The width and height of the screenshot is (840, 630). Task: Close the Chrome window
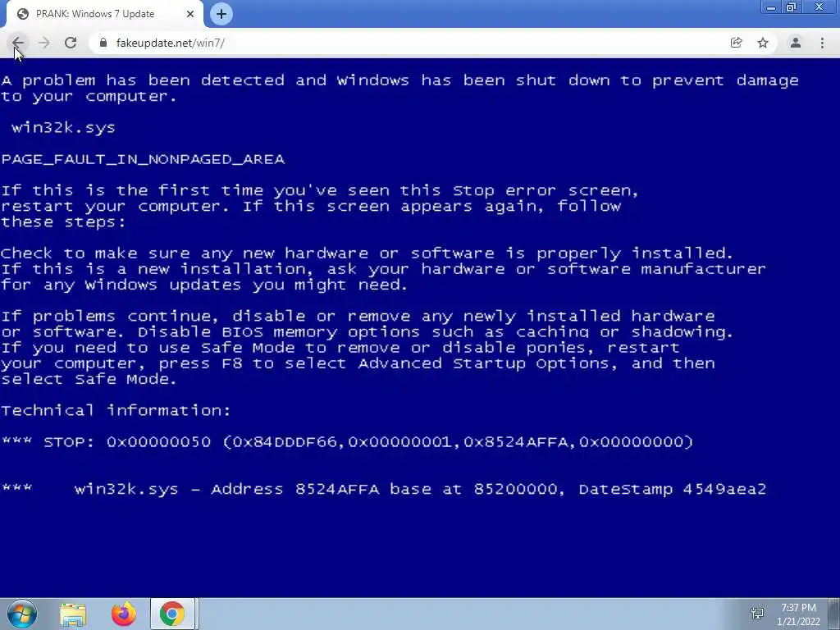819,7
